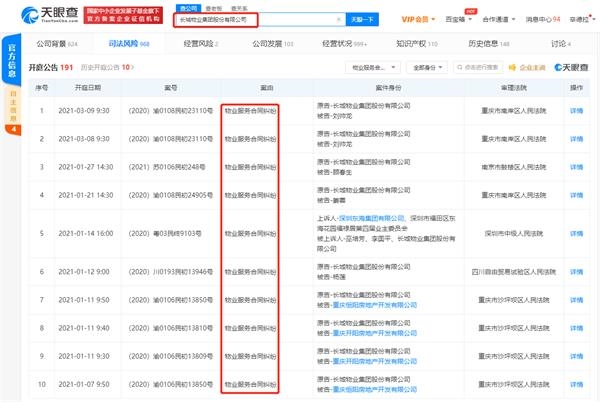The image size is (600, 402).
Task: Open 详情 for case 苏0106民初248号
Action: point(576,167)
